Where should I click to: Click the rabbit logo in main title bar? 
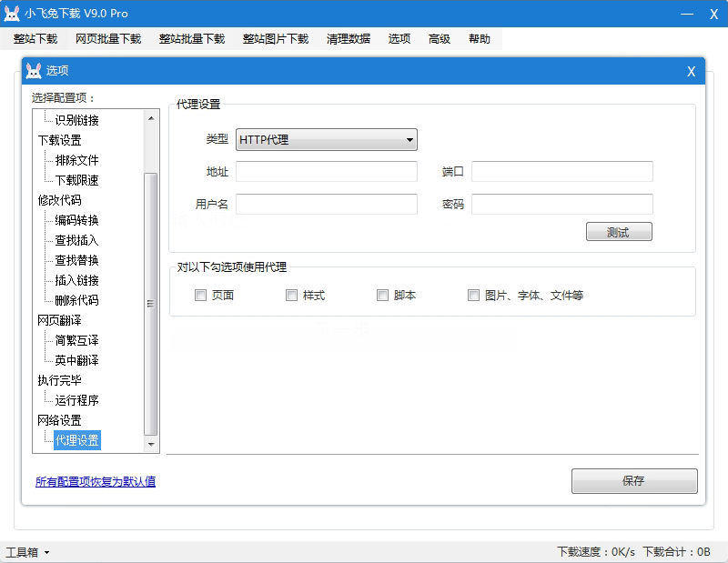(13, 14)
